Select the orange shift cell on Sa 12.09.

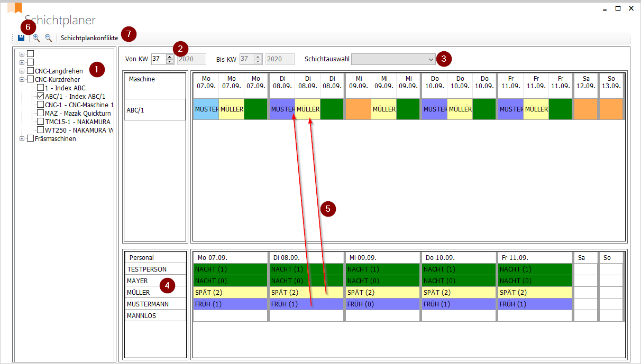coord(586,109)
